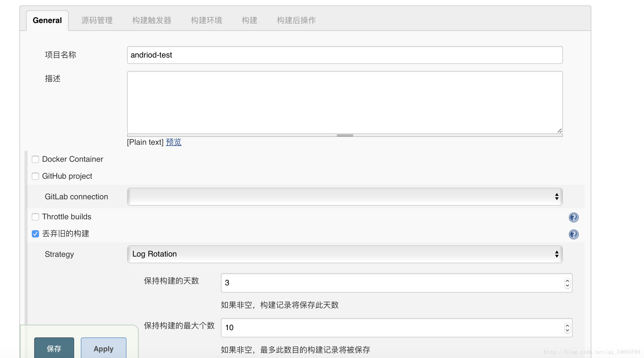Click the 保持构建的最大个数 stepper arrows
The width and height of the screenshot is (644, 358).
(567, 328)
